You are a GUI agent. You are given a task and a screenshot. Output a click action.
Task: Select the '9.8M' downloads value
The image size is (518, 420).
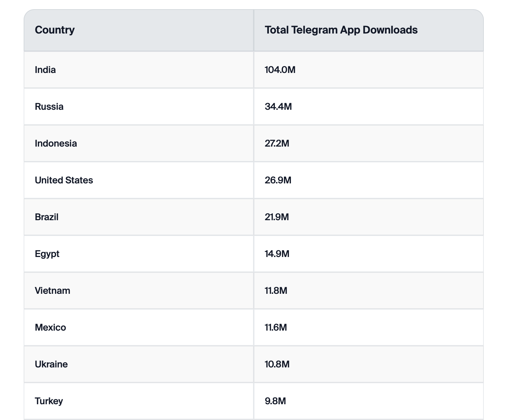coord(275,401)
